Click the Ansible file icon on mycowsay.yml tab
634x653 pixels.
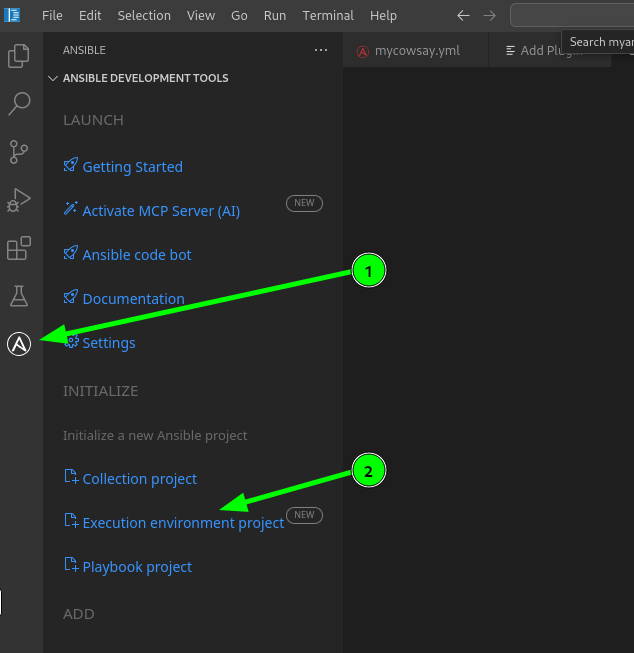363,52
